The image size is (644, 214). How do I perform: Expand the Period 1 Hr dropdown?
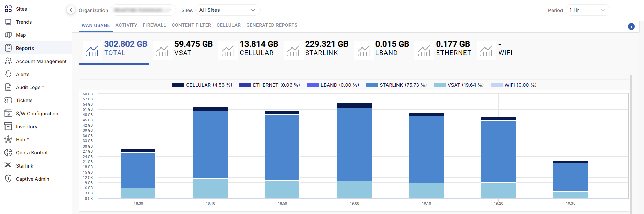tap(587, 10)
